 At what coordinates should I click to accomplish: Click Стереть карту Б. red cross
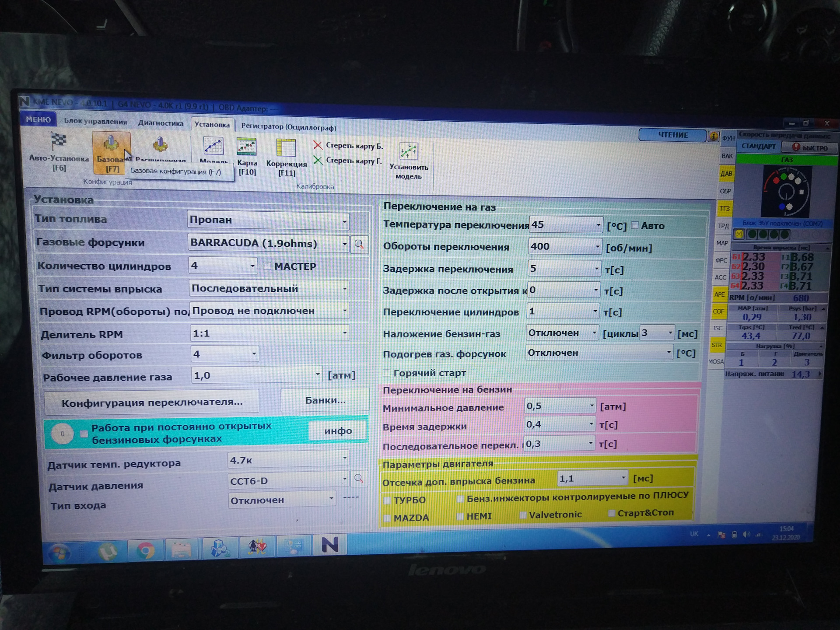point(318,145)
